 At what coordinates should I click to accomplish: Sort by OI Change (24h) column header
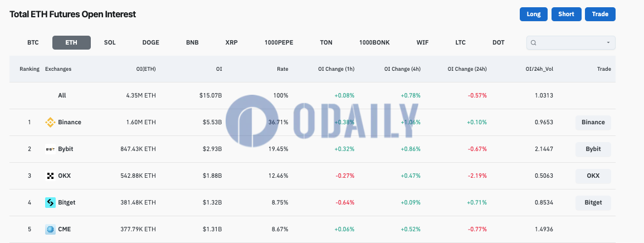click(467, 69)
